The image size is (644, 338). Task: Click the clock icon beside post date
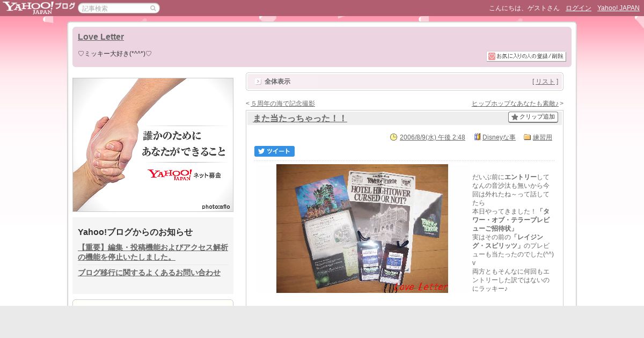(393, 137)
